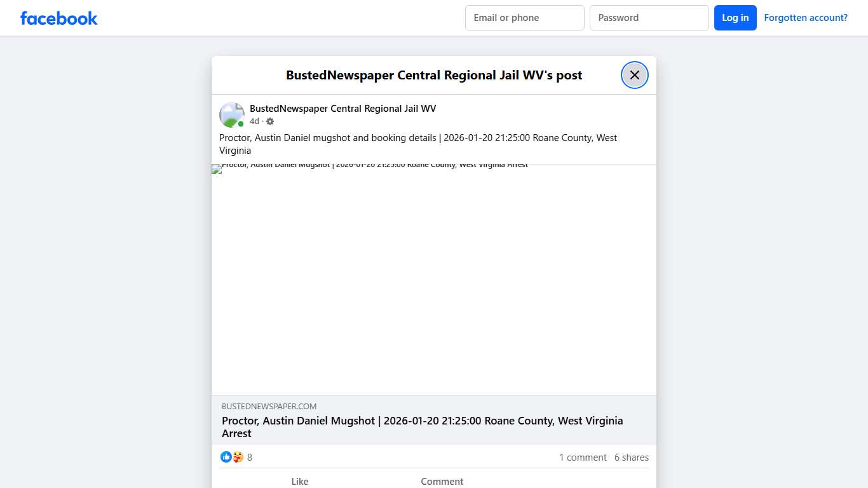This screenshot has width=868, height=488.
Task: View the 1 comment
Action: click(x=583, y=457)
